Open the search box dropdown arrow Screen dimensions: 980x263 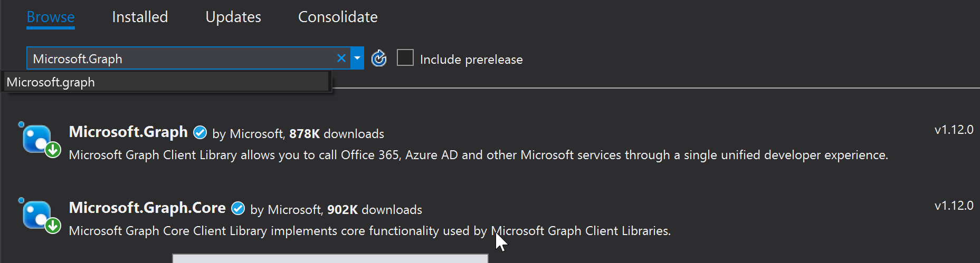pyautogui.click(x=357, y=59)
